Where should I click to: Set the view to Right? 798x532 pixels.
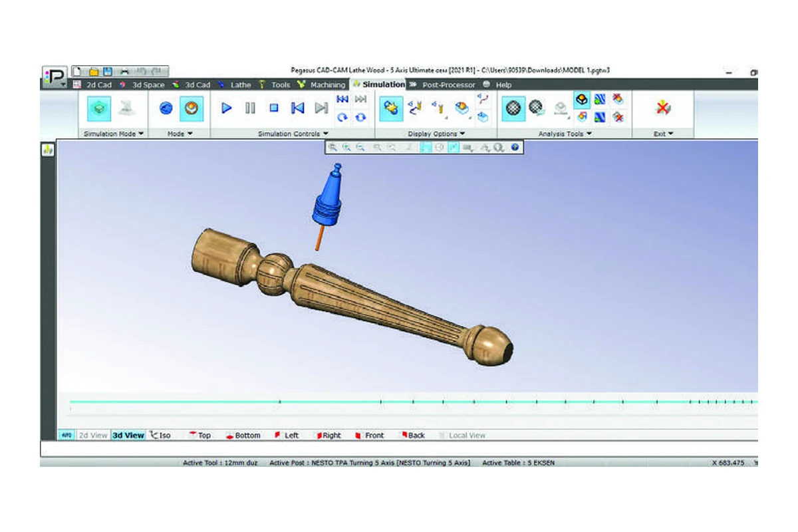point(328,435)
